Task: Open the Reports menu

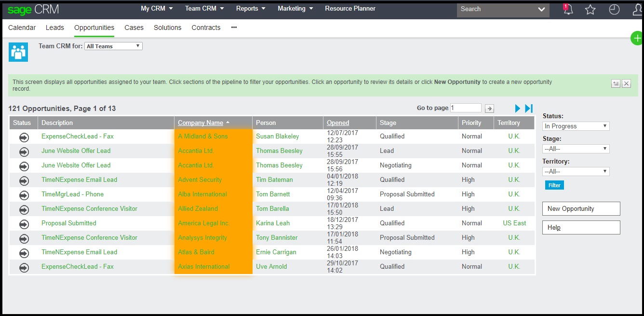Action: pyautogui.click(x=251, y=9)
